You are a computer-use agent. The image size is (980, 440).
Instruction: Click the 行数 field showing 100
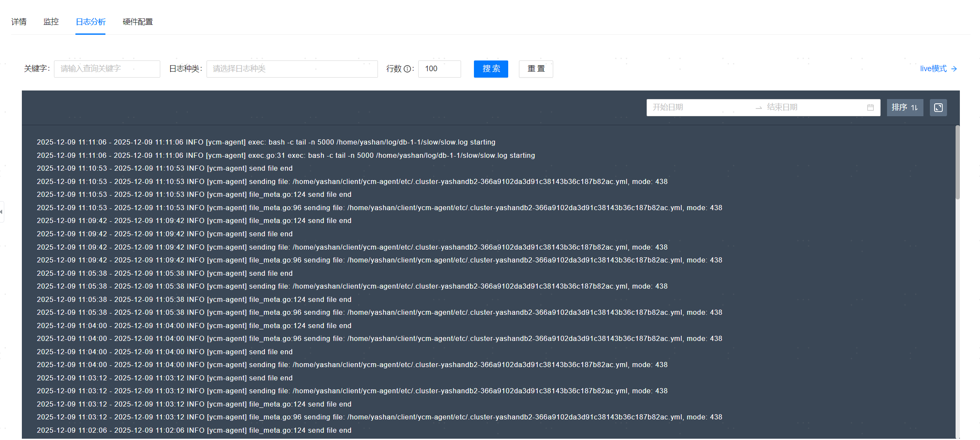point(439,69)
